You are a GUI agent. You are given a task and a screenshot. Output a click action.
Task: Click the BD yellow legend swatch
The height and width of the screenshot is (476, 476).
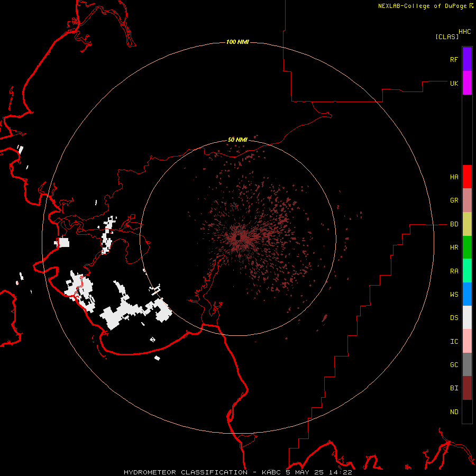coord(467,224)
